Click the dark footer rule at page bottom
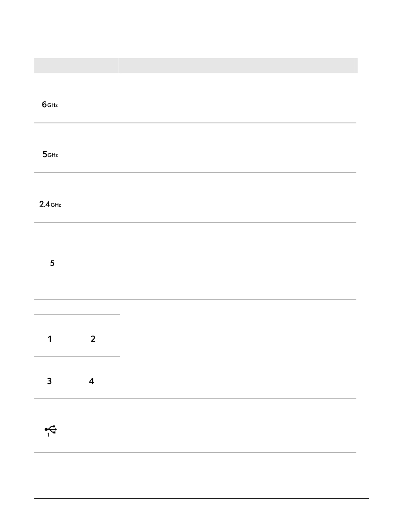Image resolution: width=403 pixels, height=532 pixels. tap(201, 498)
